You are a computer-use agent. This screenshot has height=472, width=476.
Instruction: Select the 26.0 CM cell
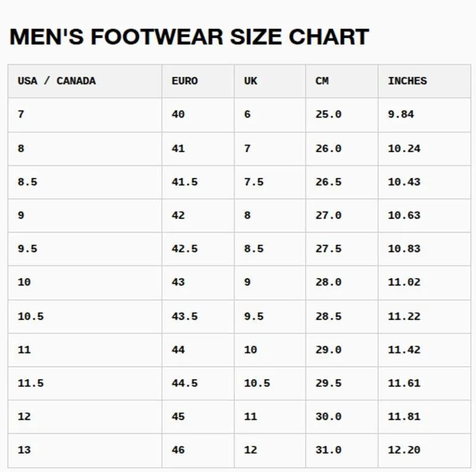point(342,149)
